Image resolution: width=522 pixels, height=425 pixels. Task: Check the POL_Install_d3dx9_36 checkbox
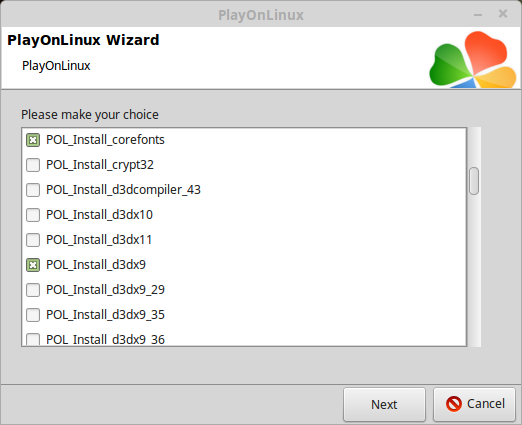click(x=33, y=339)
